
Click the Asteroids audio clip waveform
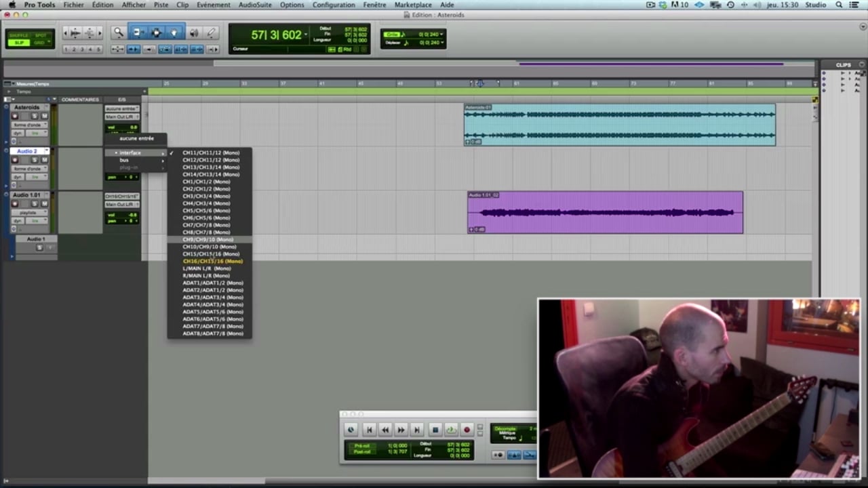coord(620,125)
